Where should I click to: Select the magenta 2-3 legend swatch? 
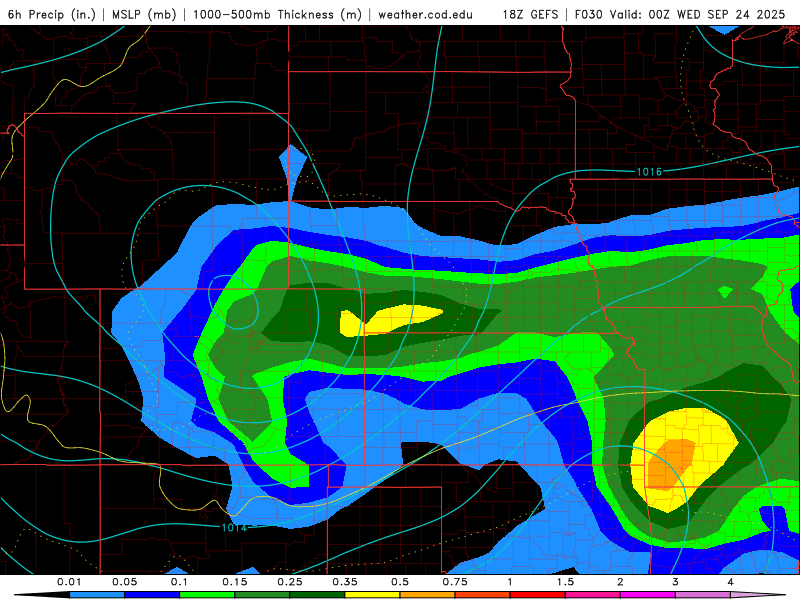pos(648,595)
